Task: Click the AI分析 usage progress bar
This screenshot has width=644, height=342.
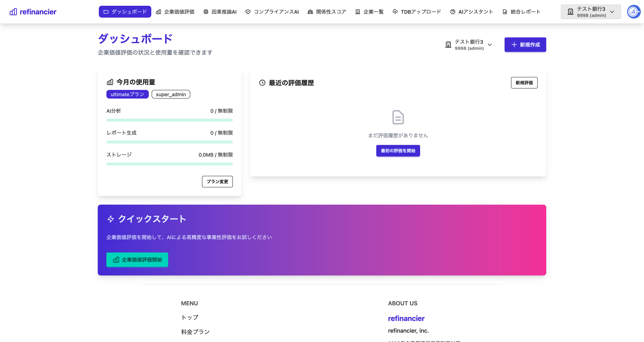Action: click(x=170, y=120)
